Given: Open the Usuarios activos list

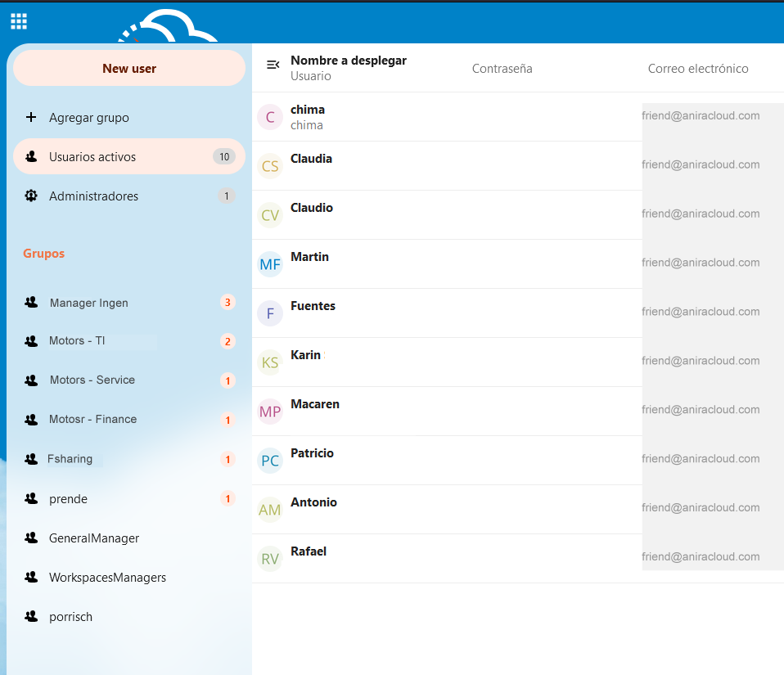Looking at the screenshot, I should (92, 156).
